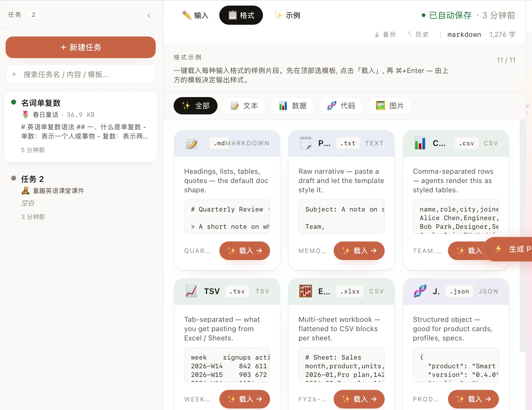Load the FY26-… xlsx sample

[x=359, y=399]
